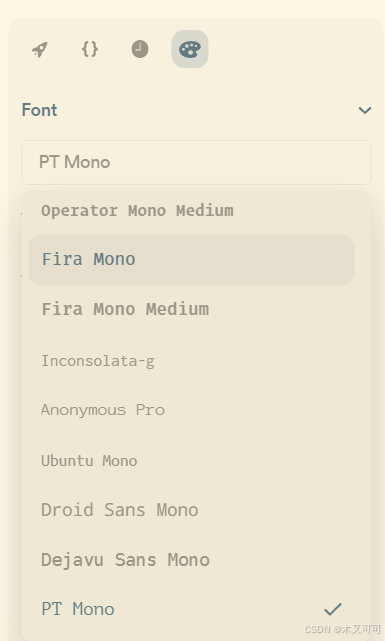Open the curly braces code settings icon
The width and height of the screenshot is (385, 641).
click(90, 49)
